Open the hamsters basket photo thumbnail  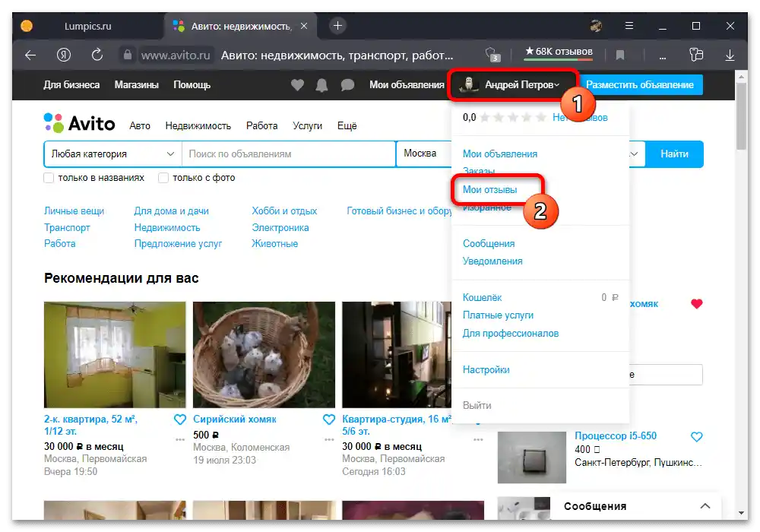coord(264,355)
